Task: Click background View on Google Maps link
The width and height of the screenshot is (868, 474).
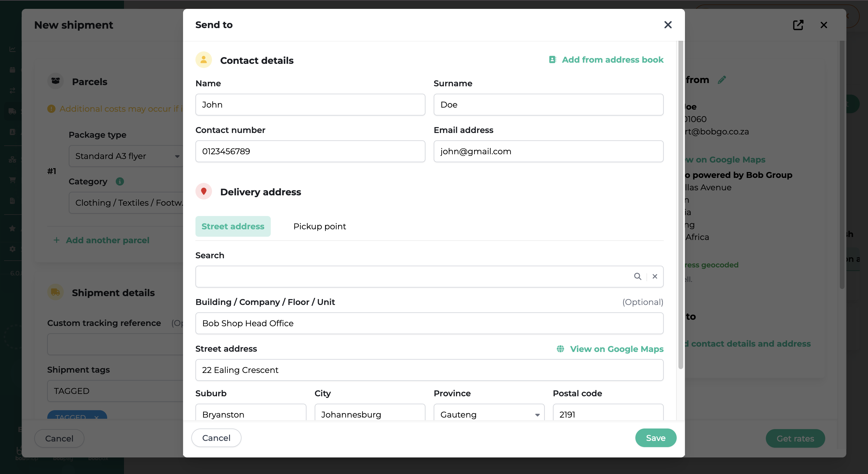Action: click(x=725, y=159)
